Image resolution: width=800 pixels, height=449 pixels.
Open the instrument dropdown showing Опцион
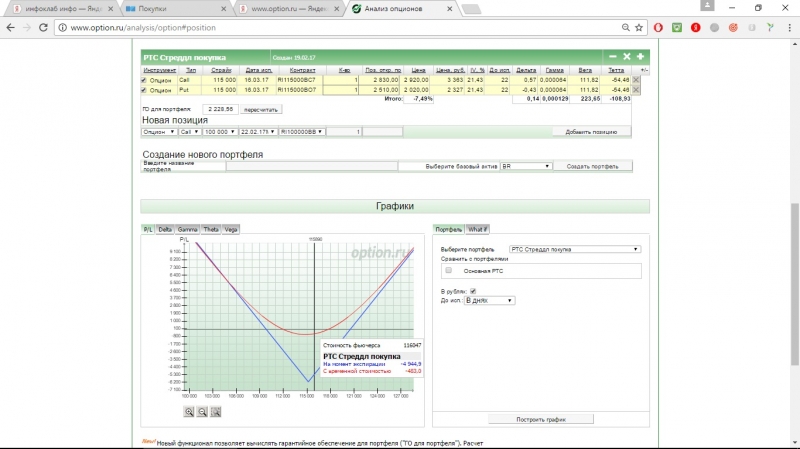click(x=159, y=132)
